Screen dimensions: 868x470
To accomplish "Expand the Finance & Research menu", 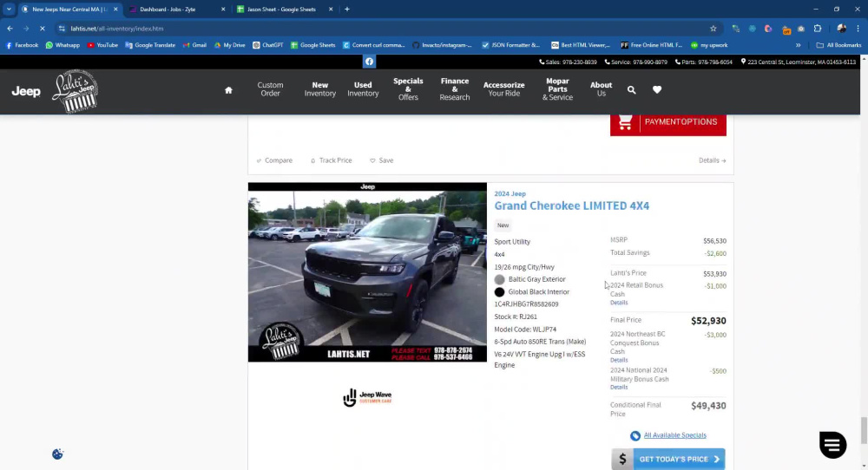I will (x=455, y=89).
